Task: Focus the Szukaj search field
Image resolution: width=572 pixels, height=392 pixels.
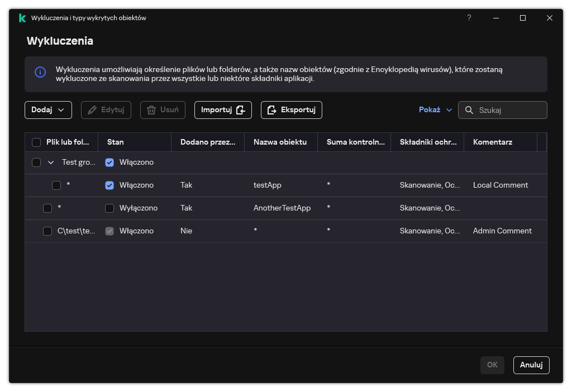Action: (x=508, y=110)
